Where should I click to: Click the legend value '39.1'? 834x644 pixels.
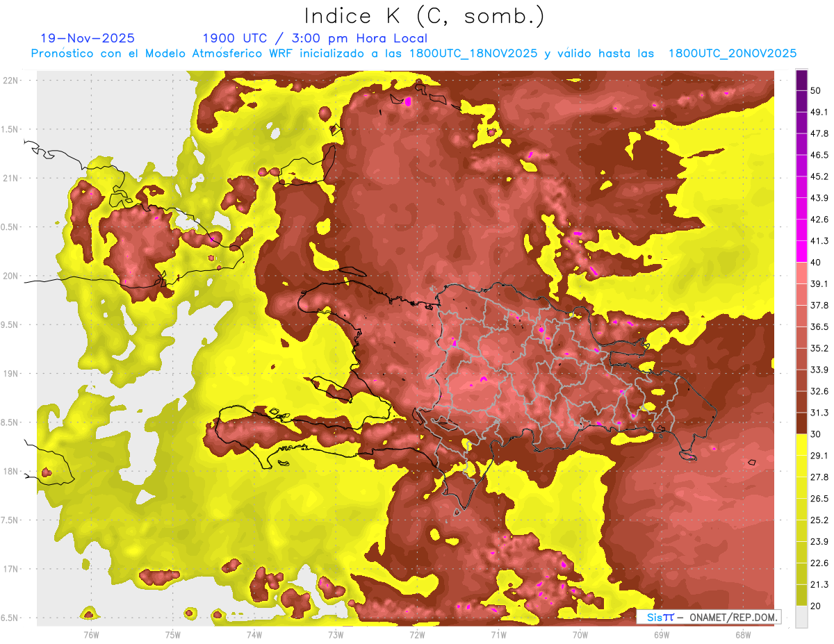coord(819,284)
